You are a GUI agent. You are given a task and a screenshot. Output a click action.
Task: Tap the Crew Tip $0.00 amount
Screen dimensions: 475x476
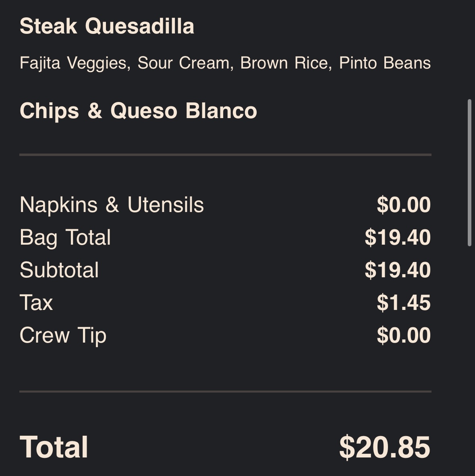coord(403,335)
